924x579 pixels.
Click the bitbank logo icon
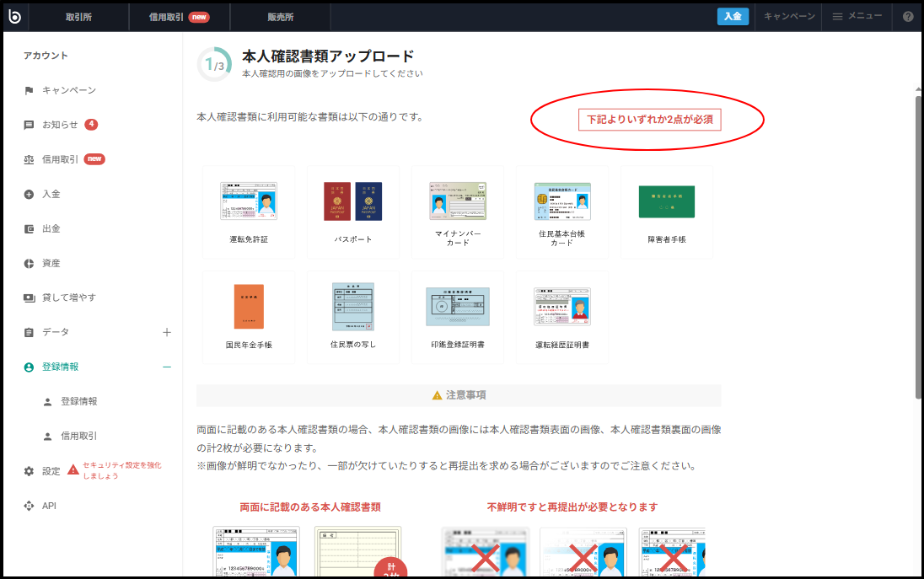pyautogui.click(x=16, y=16)
